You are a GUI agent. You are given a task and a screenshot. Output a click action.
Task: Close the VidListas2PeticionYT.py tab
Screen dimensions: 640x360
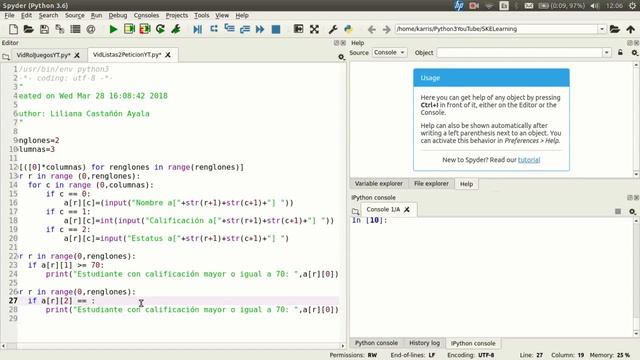168,55
